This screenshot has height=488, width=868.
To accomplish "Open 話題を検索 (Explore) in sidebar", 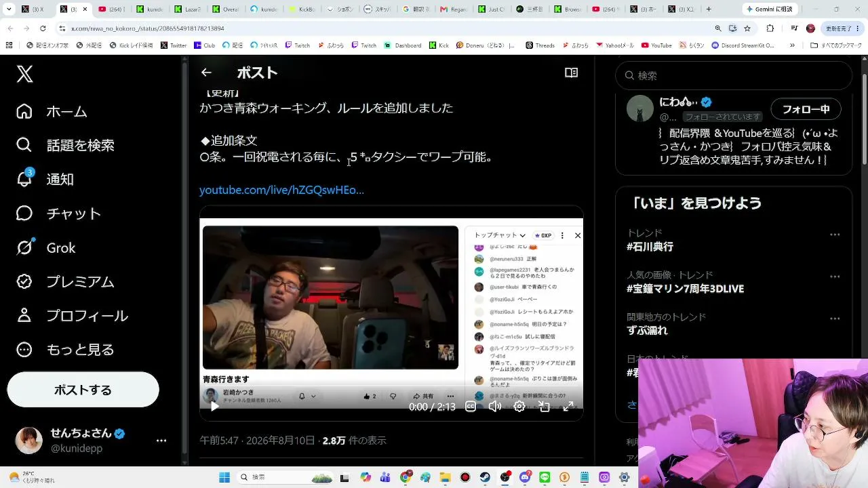I will [65, 145].
